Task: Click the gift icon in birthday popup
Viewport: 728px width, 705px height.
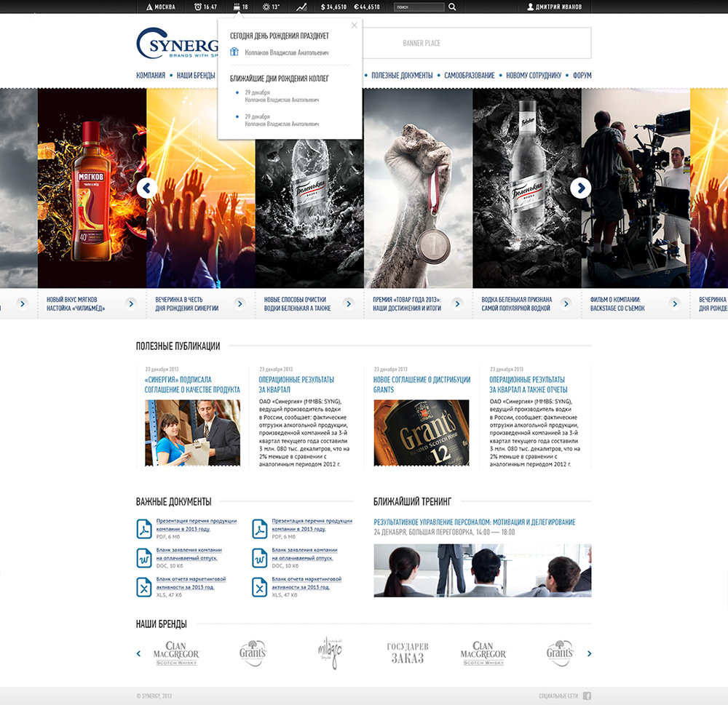Action: coord(234,52)
